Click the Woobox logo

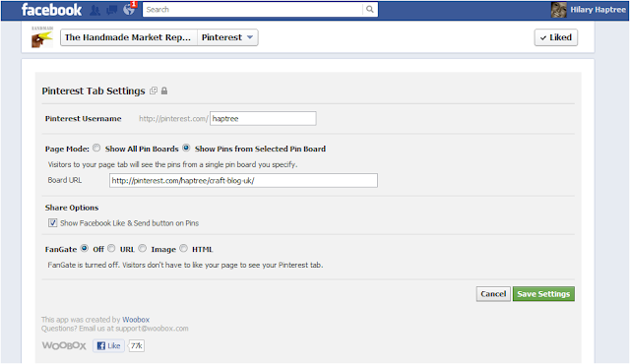64,345
